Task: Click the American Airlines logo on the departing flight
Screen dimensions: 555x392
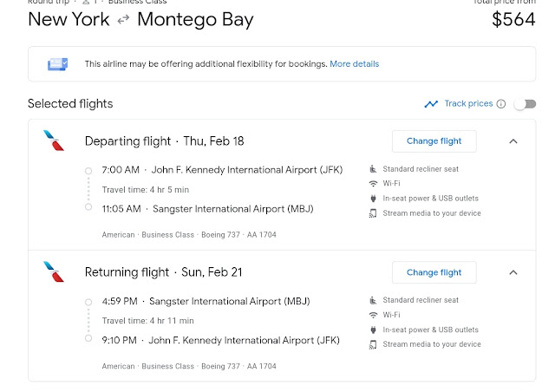Action: tap(54, 140)
